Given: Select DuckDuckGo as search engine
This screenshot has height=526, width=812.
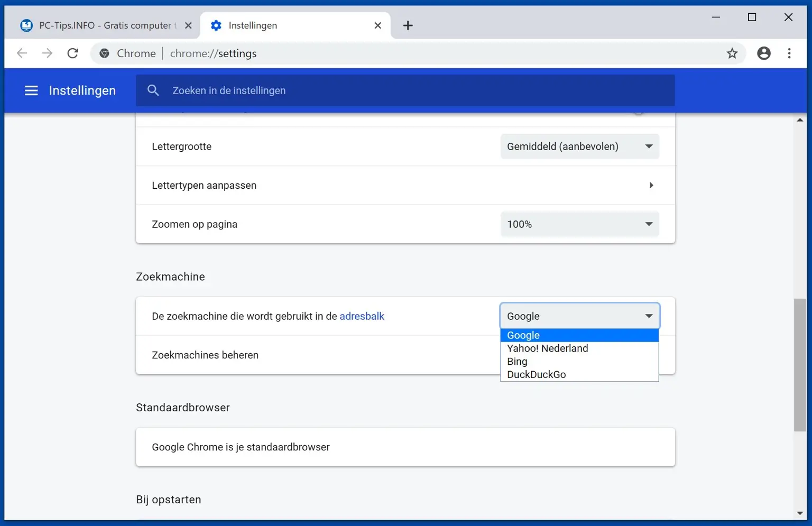Looking at the screenshot, I should (536, 374).
